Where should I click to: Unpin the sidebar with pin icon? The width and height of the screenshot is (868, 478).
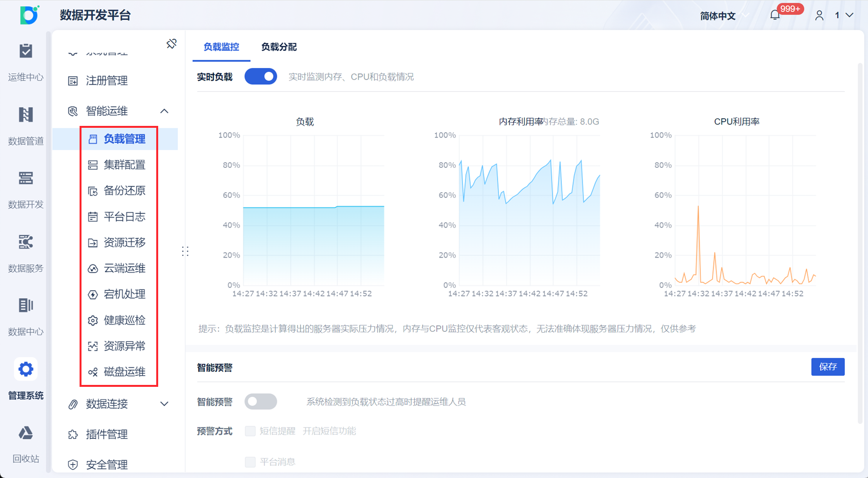171,44
